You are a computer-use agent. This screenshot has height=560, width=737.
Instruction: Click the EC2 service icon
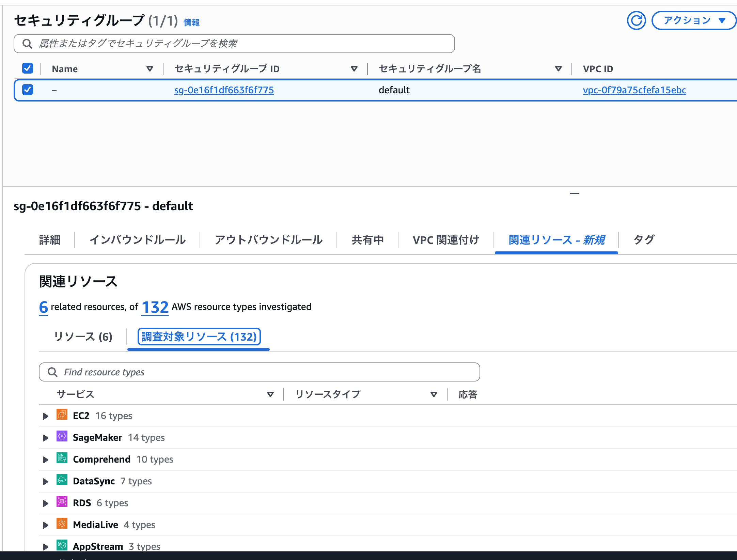click(62, 415)
